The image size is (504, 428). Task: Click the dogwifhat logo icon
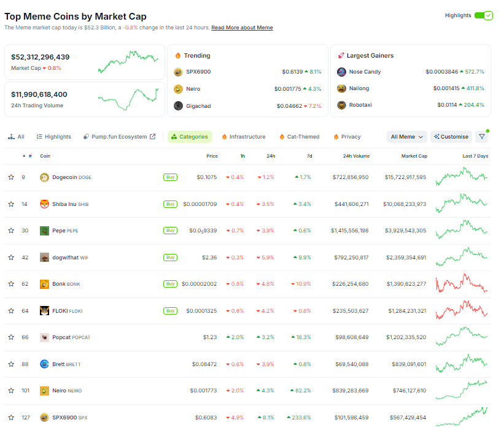pos(44,257)
